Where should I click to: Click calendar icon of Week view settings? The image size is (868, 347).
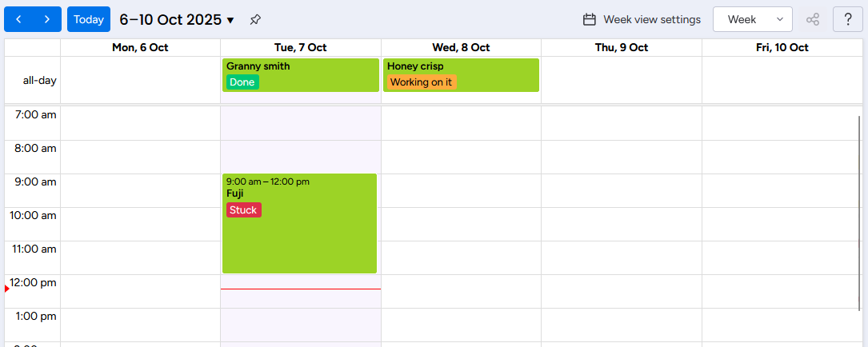pos(590,19)
